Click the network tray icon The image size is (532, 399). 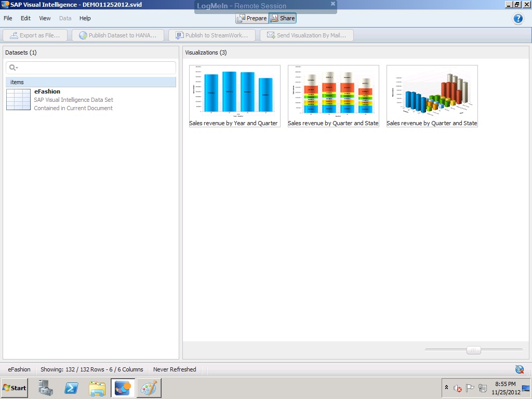[483, 388]
